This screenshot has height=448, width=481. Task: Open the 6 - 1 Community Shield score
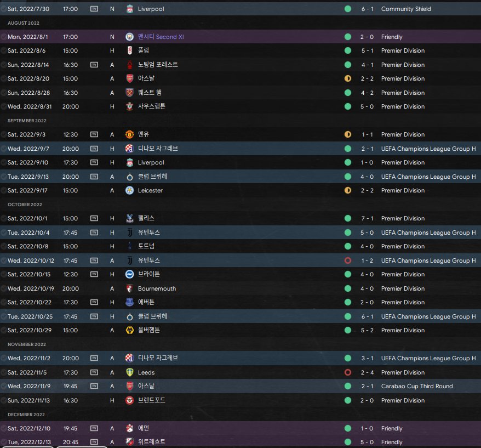click(x=368, y=9)
